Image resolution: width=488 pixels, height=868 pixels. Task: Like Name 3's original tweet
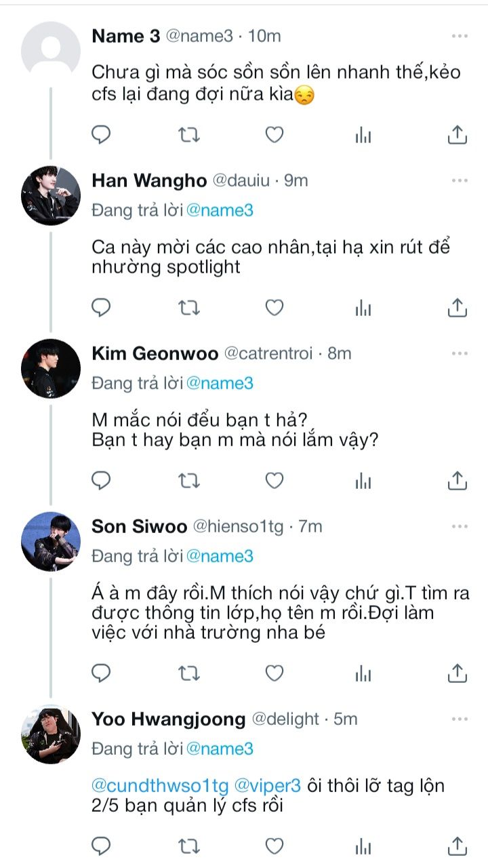(x=274, y=135)
